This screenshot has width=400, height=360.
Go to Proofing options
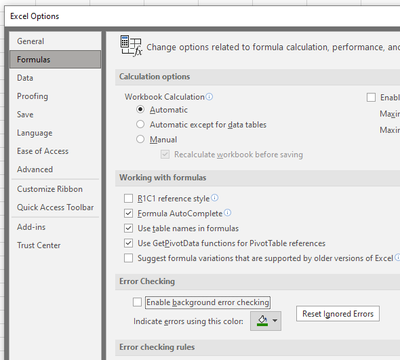click(x=55, y=96)
